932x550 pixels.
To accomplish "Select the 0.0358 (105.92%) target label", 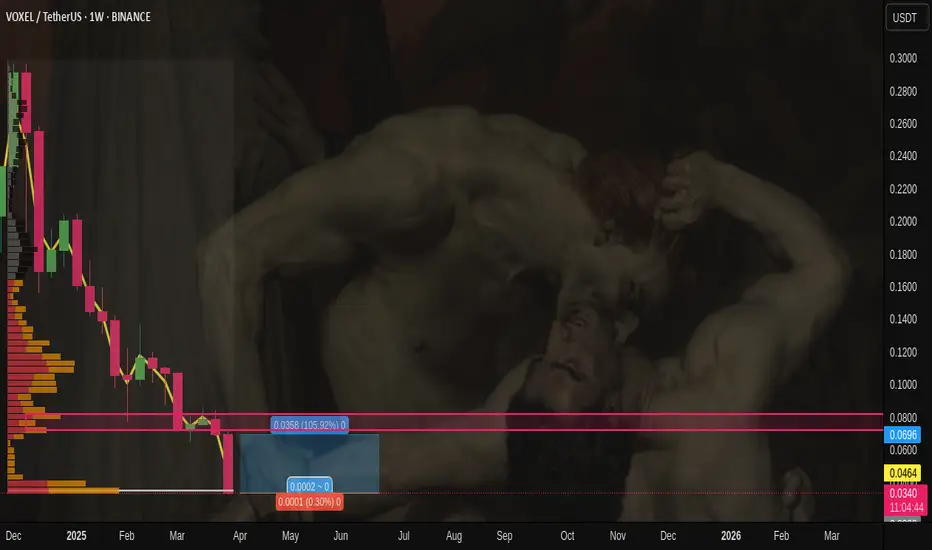I will tap(309, 425).
